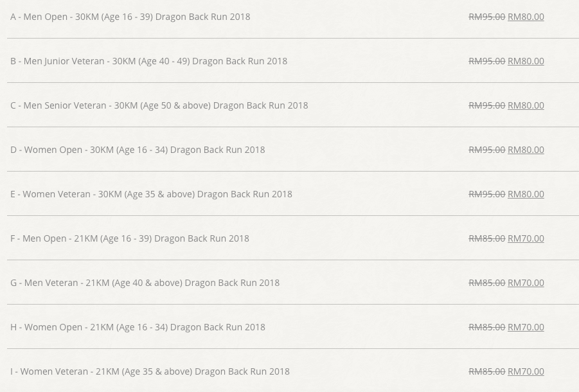Click RM70.00 price for Women Open 21KM
Screen dimensions: 579x392
[526, 327]
